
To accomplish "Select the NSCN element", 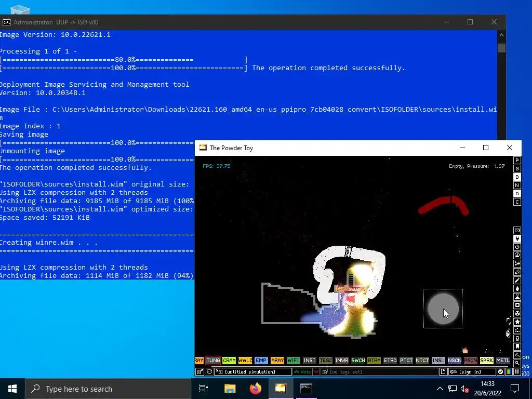I will coord(454,361).
